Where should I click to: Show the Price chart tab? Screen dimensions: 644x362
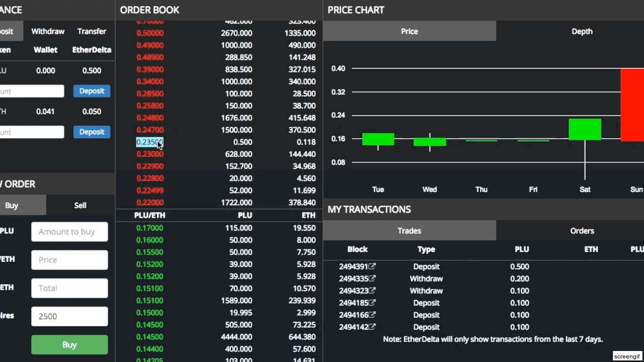click(410, 31)
